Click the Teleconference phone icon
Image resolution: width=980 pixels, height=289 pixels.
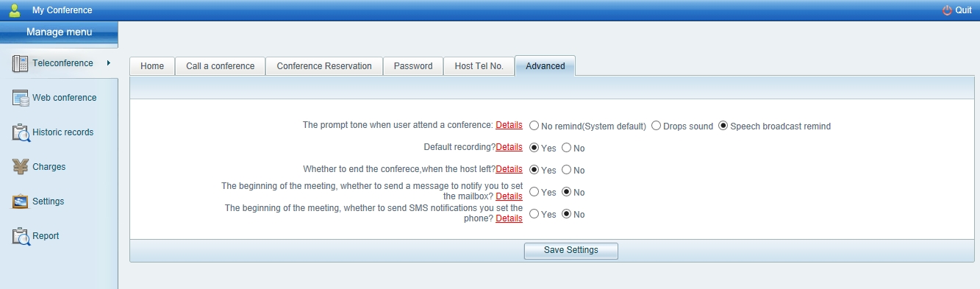pyautogui.click(x=20, y=63)
